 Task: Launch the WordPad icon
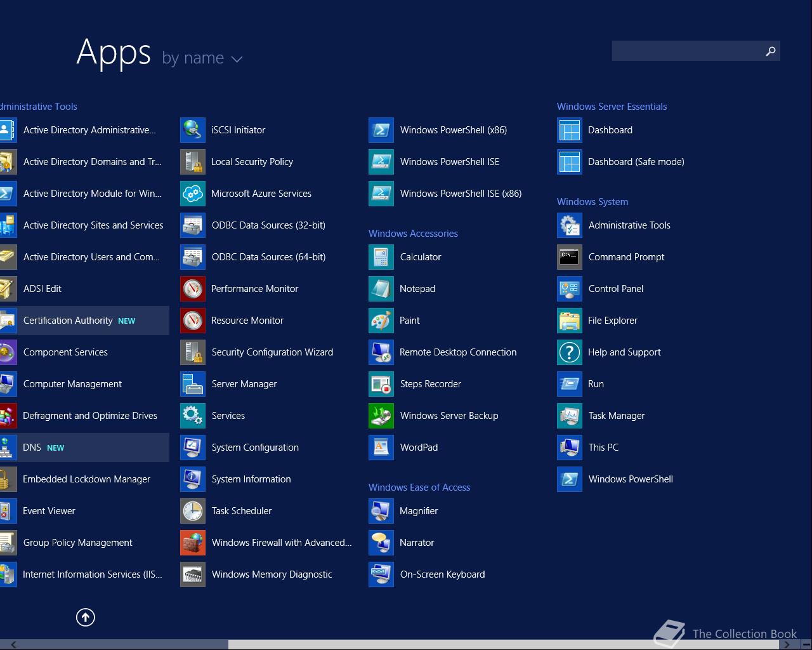coord(381,448)
